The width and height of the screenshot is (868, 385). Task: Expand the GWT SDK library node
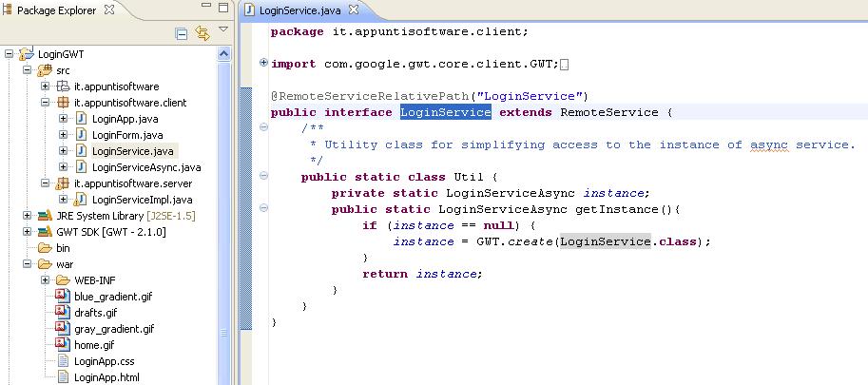point(27,231)
